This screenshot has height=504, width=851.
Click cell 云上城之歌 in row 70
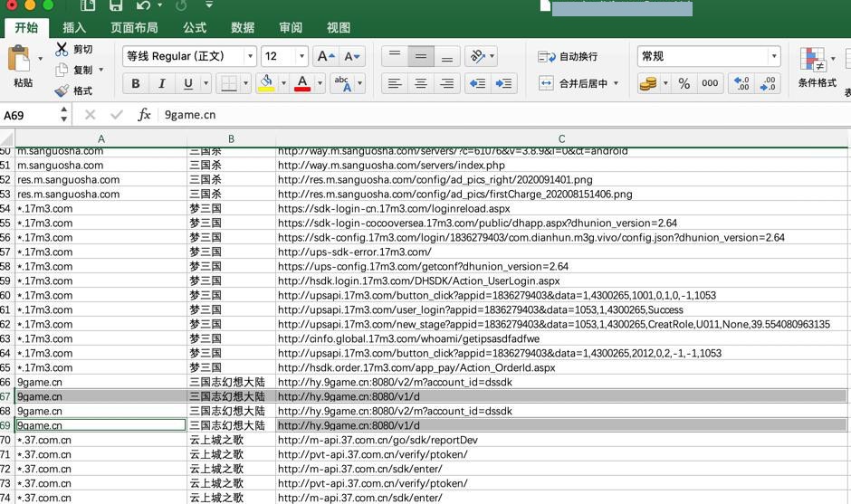[x=231, y=440]
